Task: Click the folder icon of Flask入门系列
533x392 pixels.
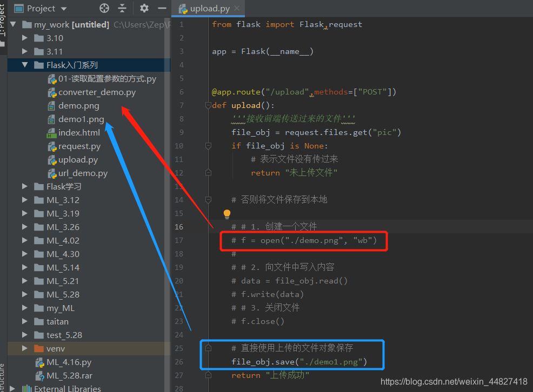Action: [x=39, y=65]
